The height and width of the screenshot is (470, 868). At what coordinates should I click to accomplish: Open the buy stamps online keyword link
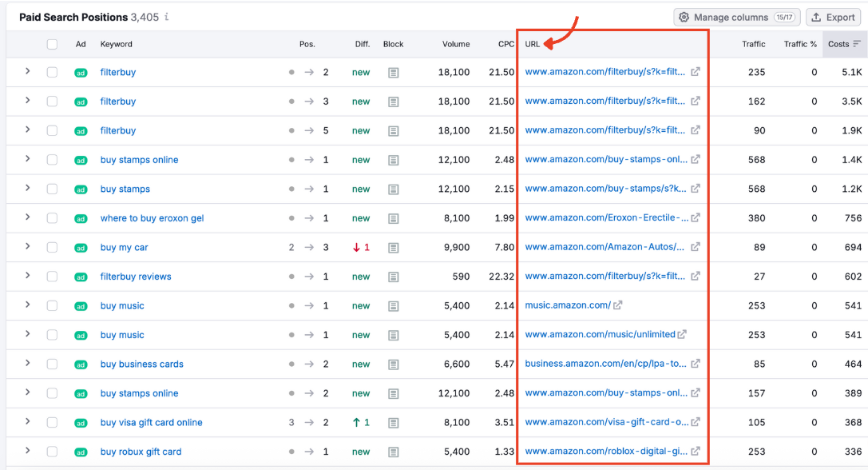click(140, 160)
